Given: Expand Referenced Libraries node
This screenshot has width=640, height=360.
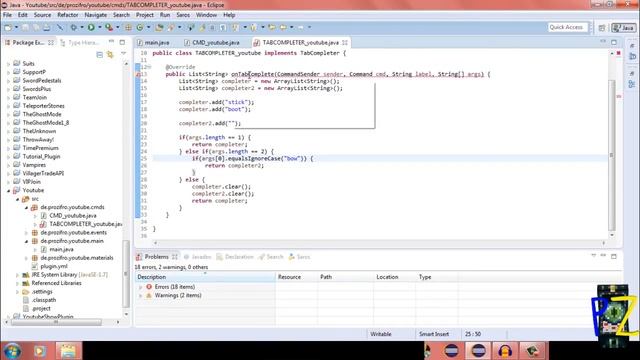Looking at the screenshot, I should click(17, 283).
